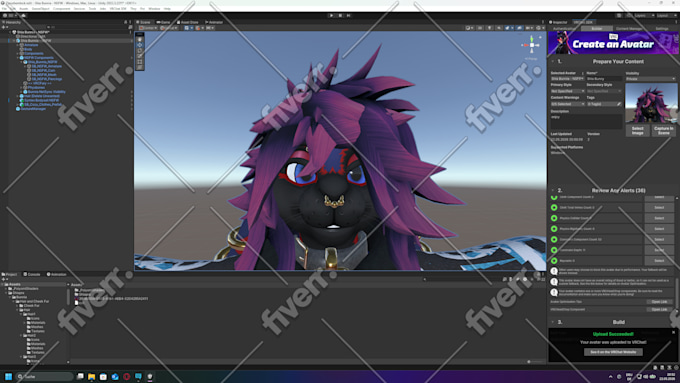Toggle 2D view mode in Scene toolbar
The height and width of the screenshot is (383, 680).
[x=480, y=28]
